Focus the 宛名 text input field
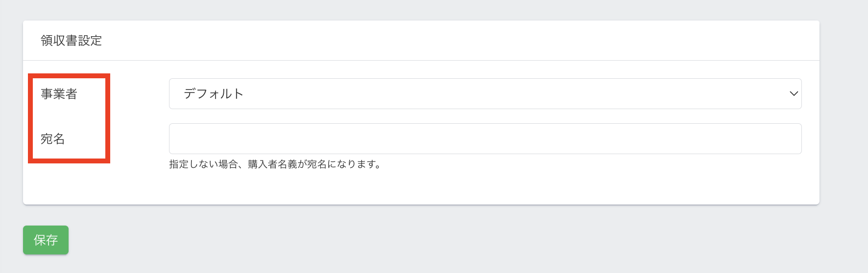 click(x=485, y=138)
